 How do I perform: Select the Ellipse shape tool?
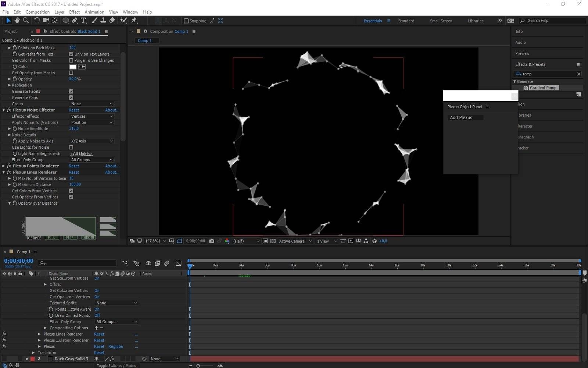click(66, 21)
